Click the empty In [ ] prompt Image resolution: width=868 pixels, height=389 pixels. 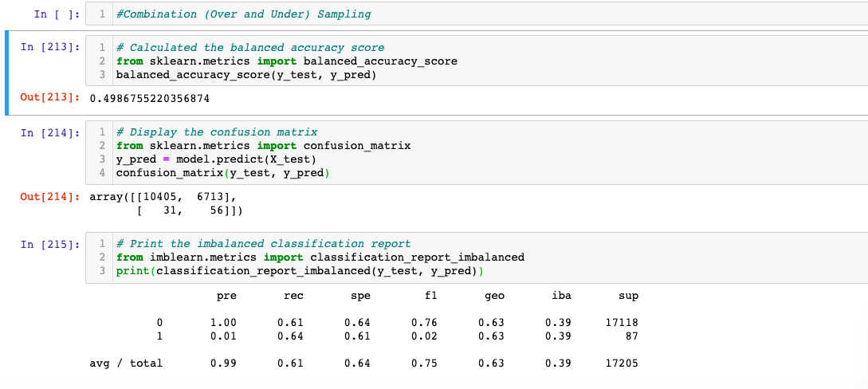[57, 14]
